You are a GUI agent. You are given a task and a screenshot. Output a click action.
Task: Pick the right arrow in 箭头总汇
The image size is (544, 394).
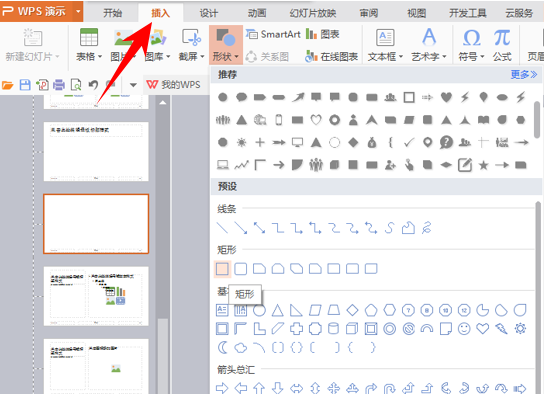222,388
